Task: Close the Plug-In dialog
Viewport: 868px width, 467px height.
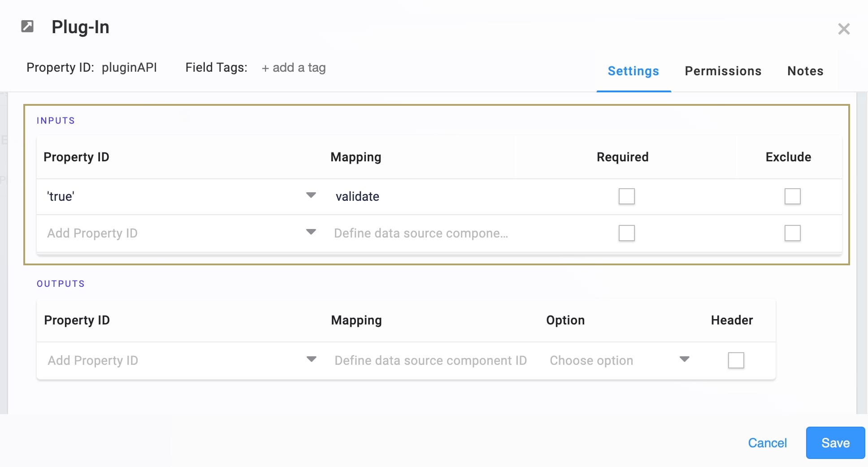Action: 844,29
